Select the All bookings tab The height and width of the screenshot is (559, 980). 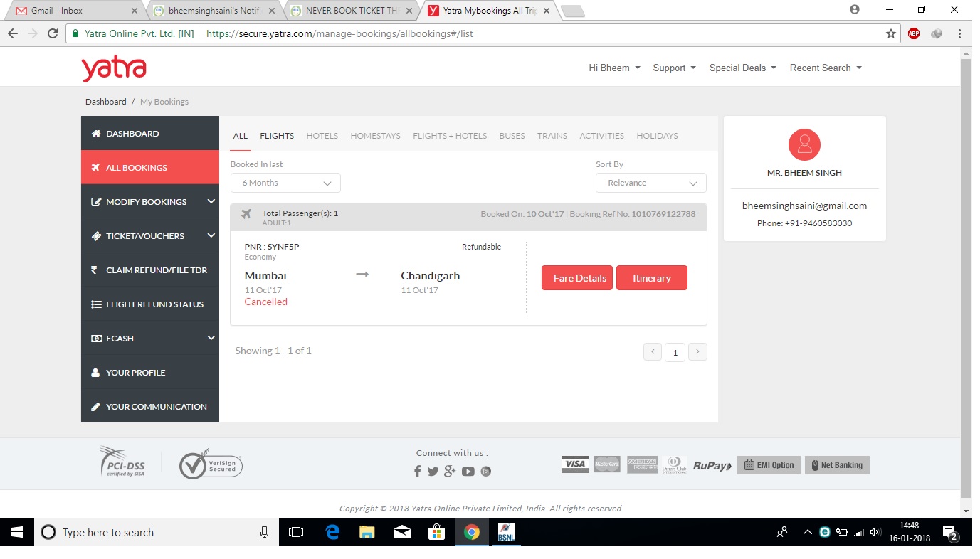(x=241, y=136)
